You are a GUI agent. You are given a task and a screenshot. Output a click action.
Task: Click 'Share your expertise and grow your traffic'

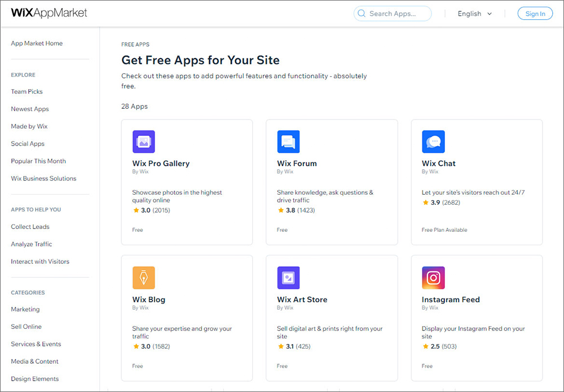coord(182,332)
